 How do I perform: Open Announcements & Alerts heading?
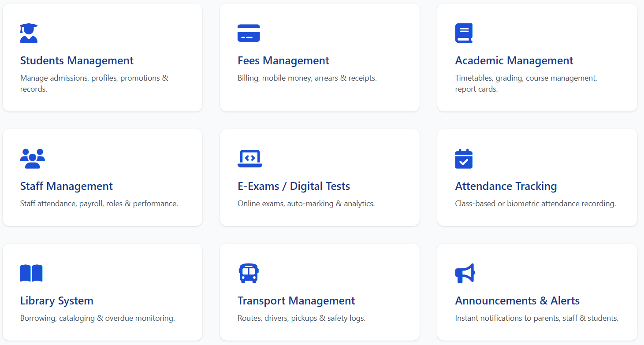[x=517, y=300]
